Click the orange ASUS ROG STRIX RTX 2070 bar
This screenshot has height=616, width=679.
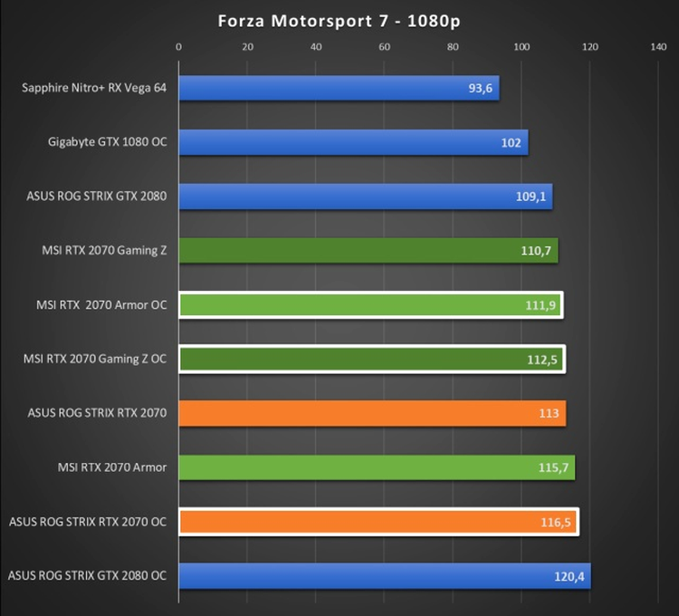pos(372,413)
